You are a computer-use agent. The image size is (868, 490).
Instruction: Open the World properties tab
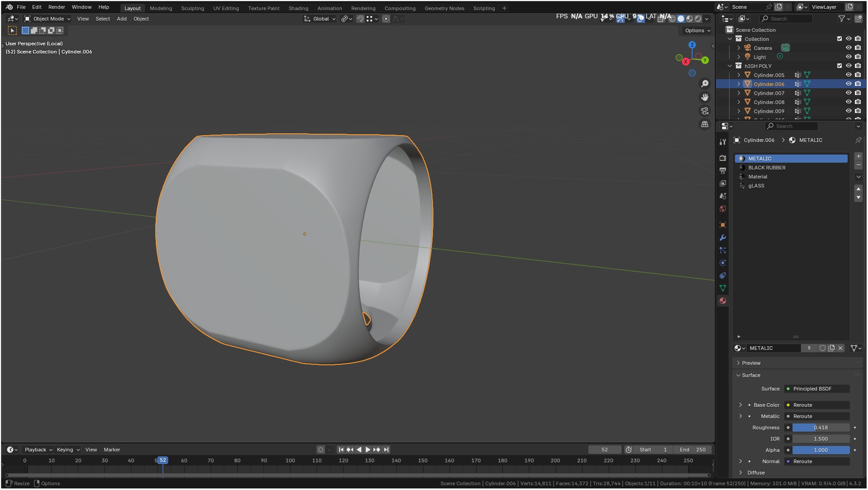pyautogui.click(x=723, y=209)
